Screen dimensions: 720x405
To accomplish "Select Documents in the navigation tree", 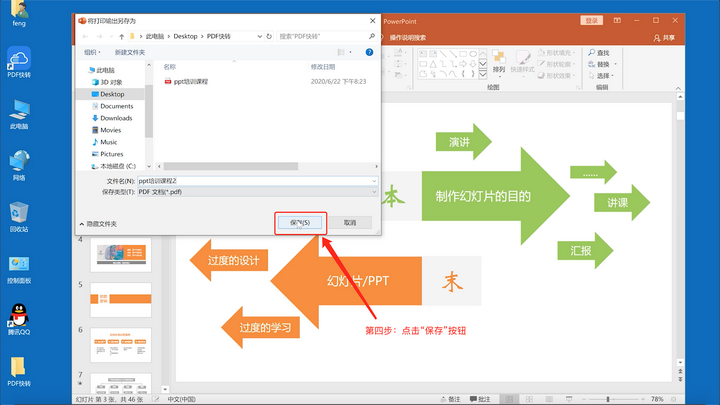I will point(112,106).
